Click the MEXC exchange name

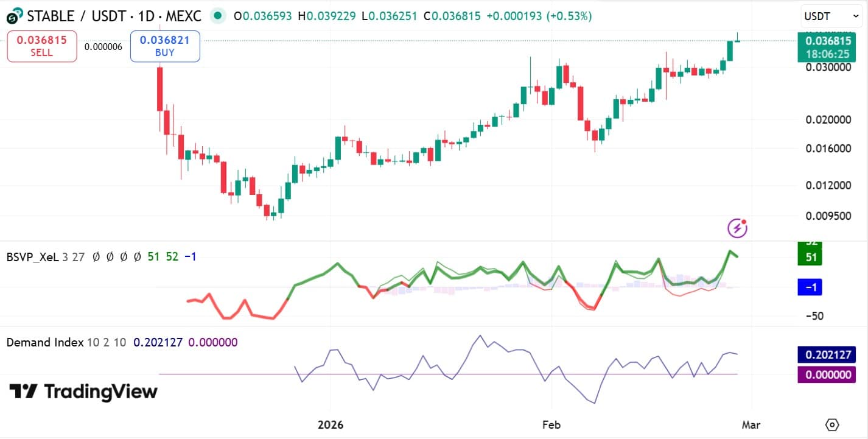tap(184, 16)
